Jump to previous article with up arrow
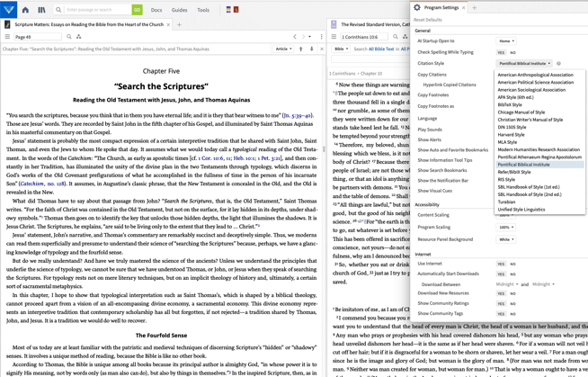The height and width of the screenshot is (377, 588). 301,49
